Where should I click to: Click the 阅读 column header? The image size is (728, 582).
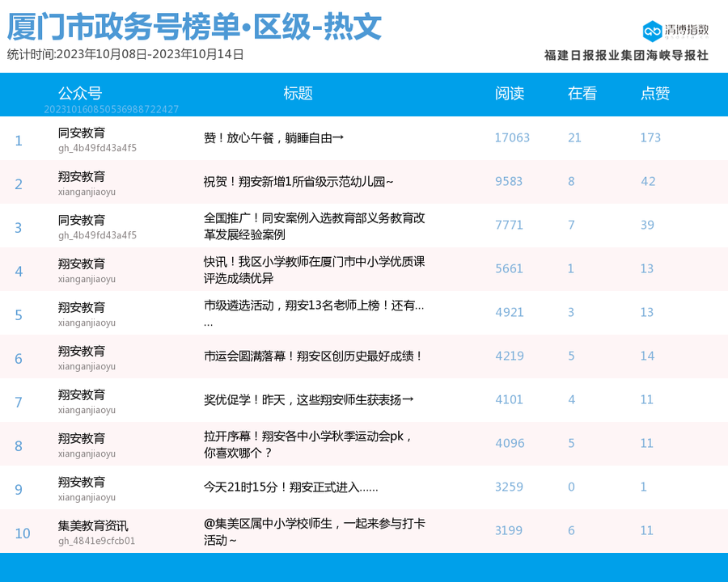(x=510, y=93)
